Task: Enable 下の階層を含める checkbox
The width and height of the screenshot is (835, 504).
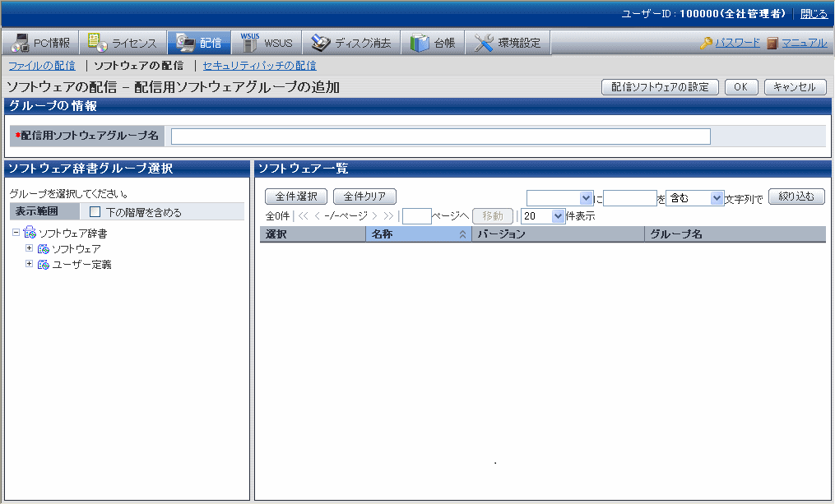Action: coord(95,212)
